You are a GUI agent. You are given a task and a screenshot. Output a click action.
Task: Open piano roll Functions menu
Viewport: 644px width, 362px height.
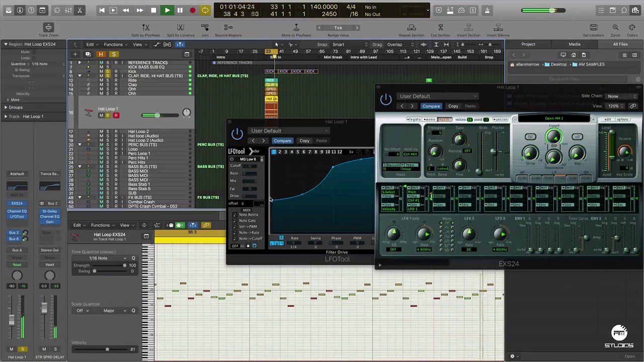[x=102, y=225]
